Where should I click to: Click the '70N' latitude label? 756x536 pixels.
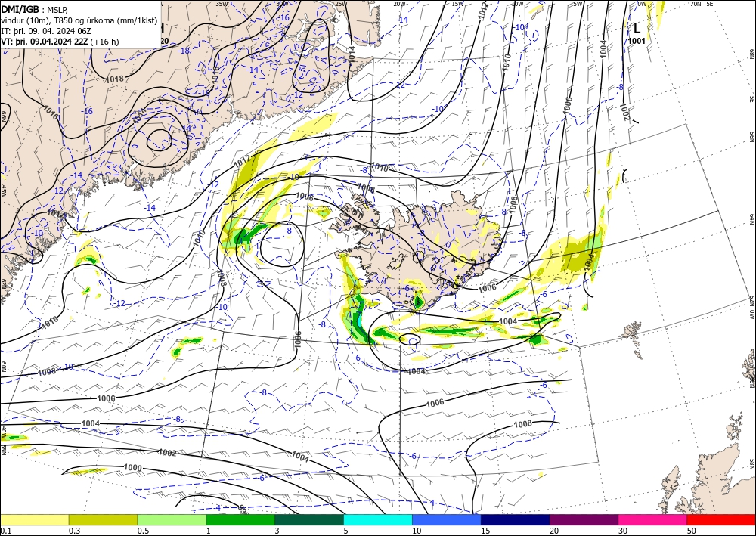click(x=696, y=4)
